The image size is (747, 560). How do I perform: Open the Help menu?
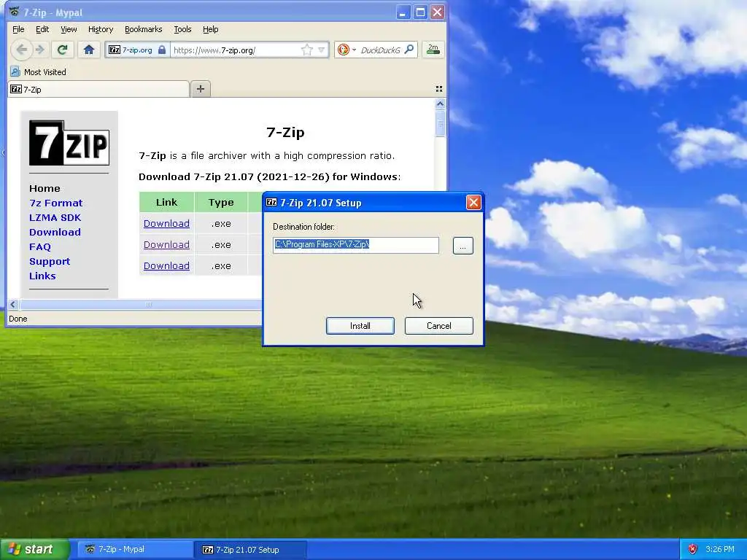coord(211,29)
